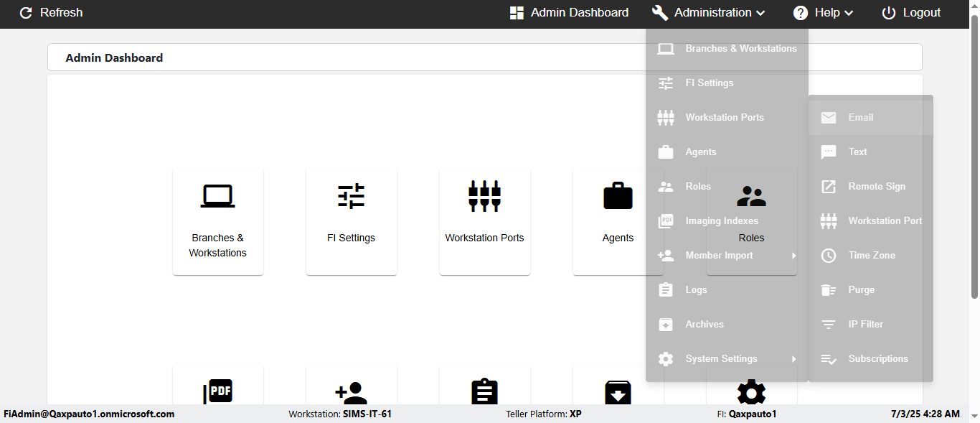Screen dimensions: 980x423
Task: Expand Member Import submenu arrow
Action: (x=794, y=256)
